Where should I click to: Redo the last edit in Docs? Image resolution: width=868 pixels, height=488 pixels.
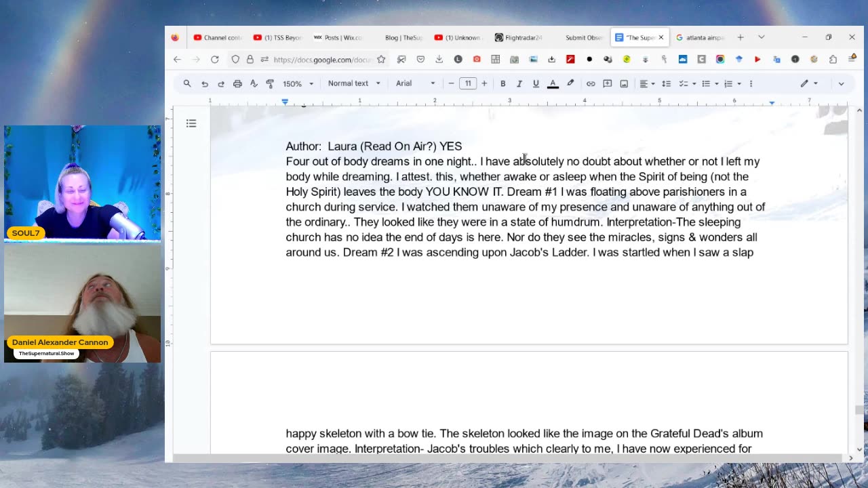tap(220, 83)
